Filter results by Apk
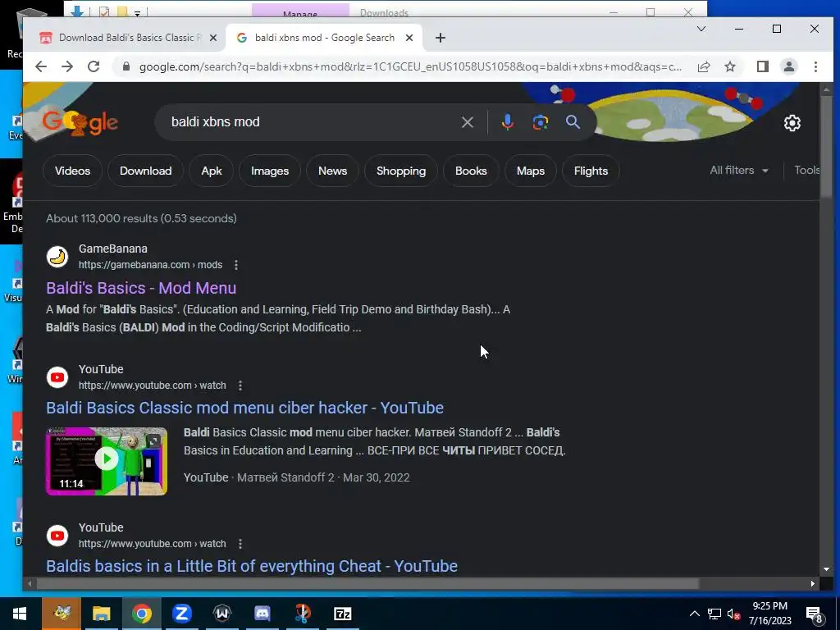The height and width of the screenshot is (630, 840). pos(211,171)
